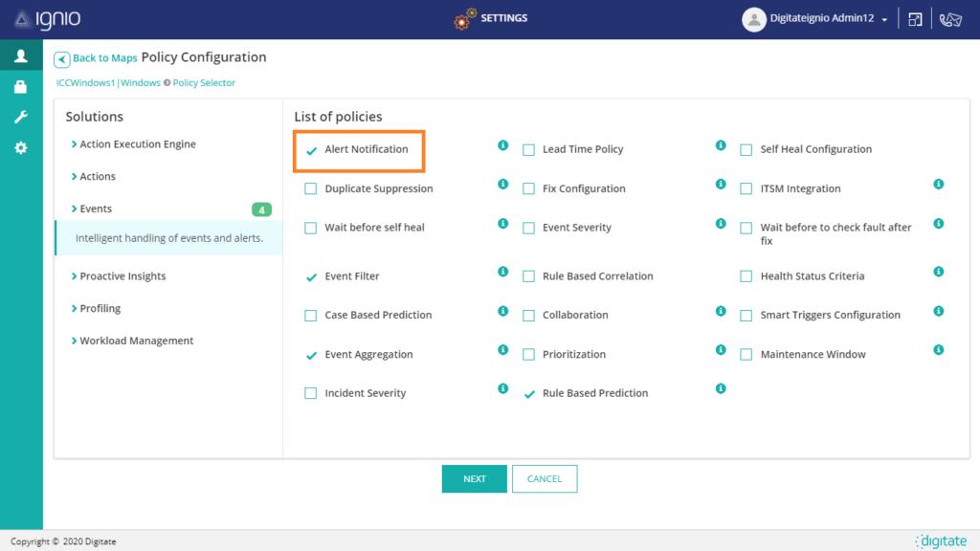Expand the Action Execution Engine solution
The width and height of the screenshot is (980, 551).
click(x=137, y=144)
